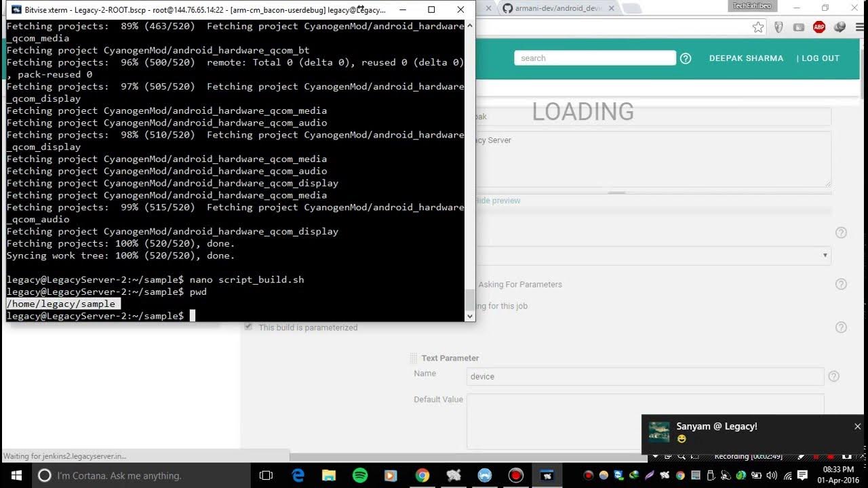
Task: Open Spotify from the taskbar
Action: point(360,476)
